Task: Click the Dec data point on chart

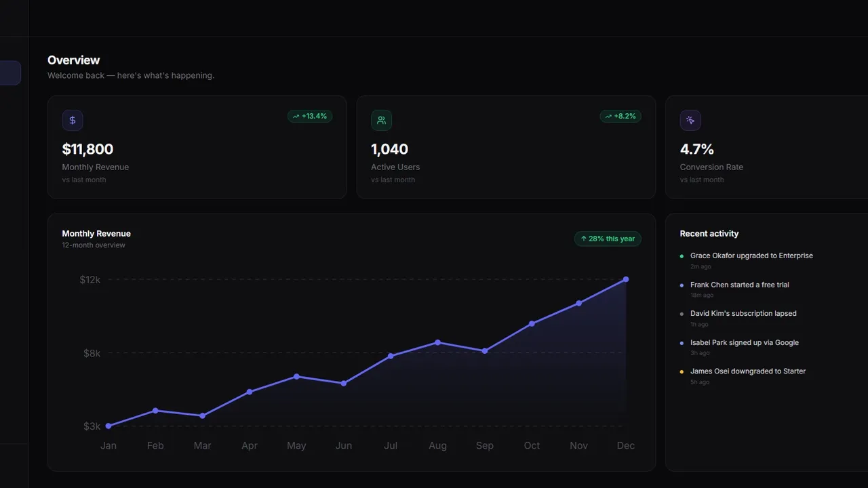Action: 626,279
